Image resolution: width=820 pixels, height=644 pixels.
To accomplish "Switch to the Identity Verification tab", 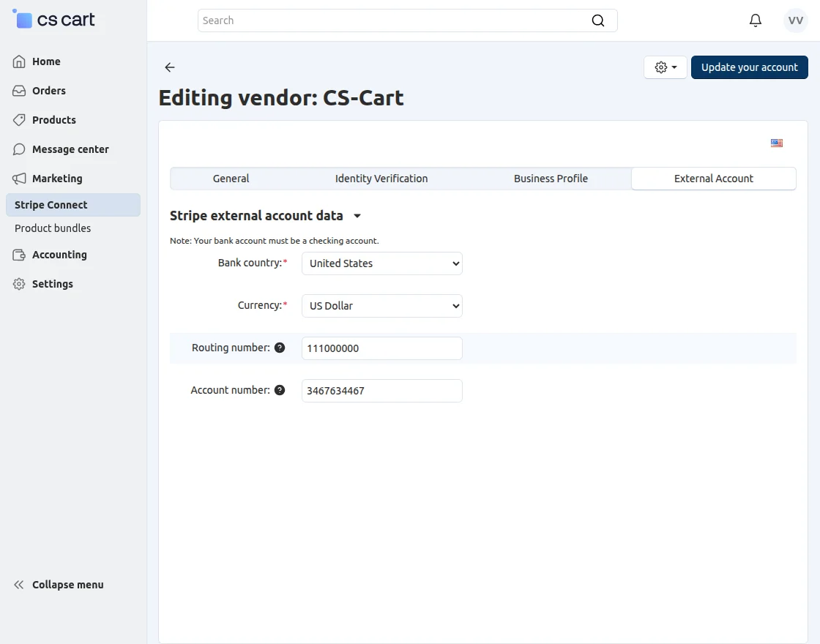I will (x=381, y=179).
